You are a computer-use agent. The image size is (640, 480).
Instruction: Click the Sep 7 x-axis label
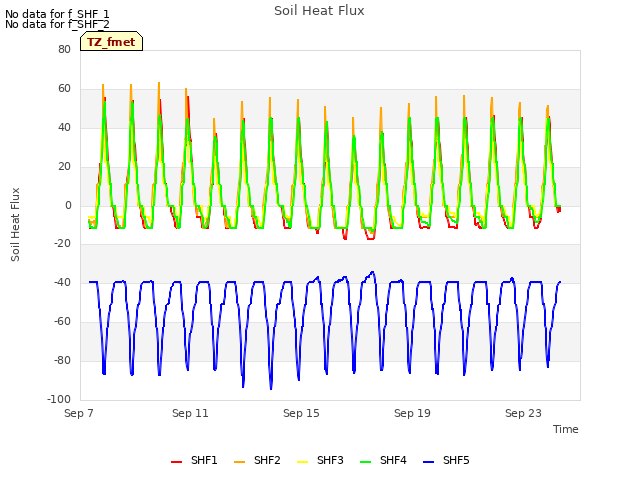(79, 413)
